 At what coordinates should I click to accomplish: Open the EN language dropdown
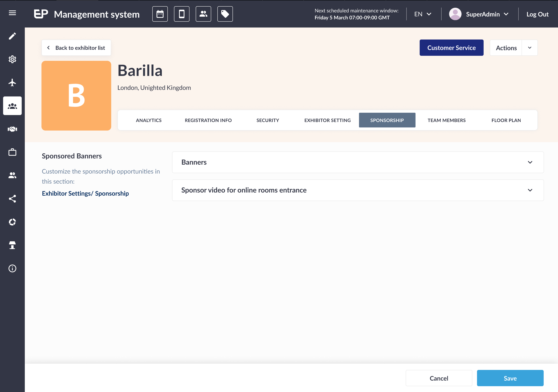[423, 14]
